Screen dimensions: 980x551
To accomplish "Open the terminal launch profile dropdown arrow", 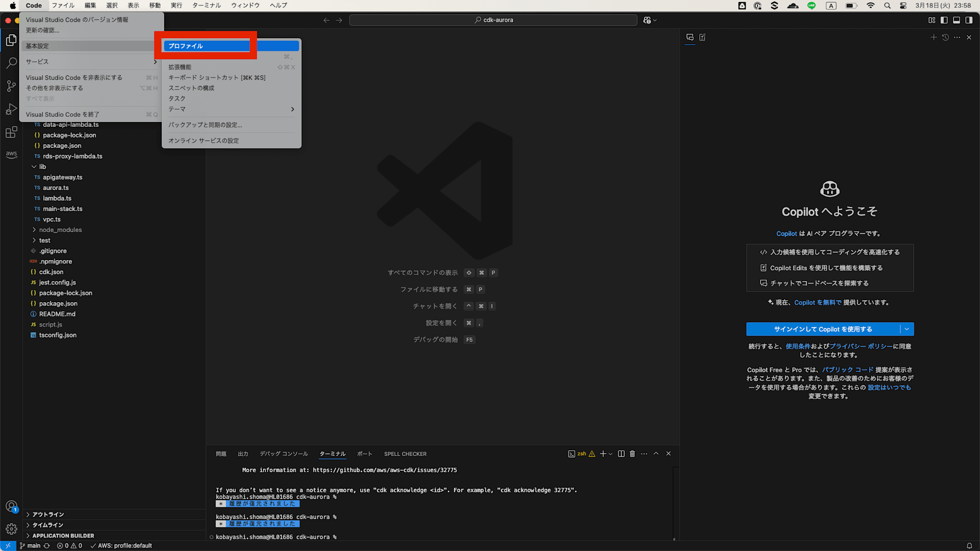I will tap(611, 454).
